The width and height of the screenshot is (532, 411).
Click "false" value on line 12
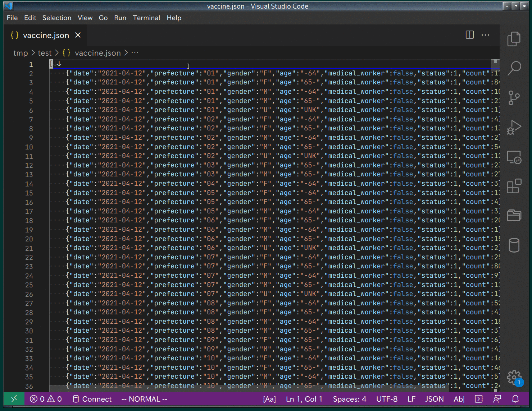[x=403, y=165]
